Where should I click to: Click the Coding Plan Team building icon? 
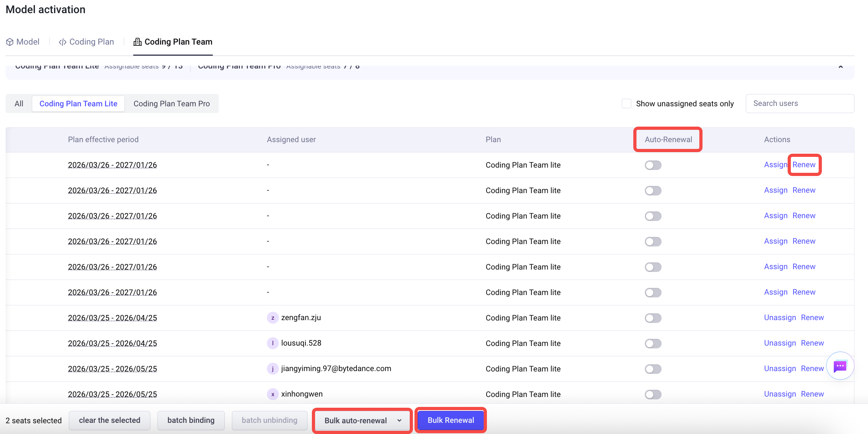coord(138,42)
